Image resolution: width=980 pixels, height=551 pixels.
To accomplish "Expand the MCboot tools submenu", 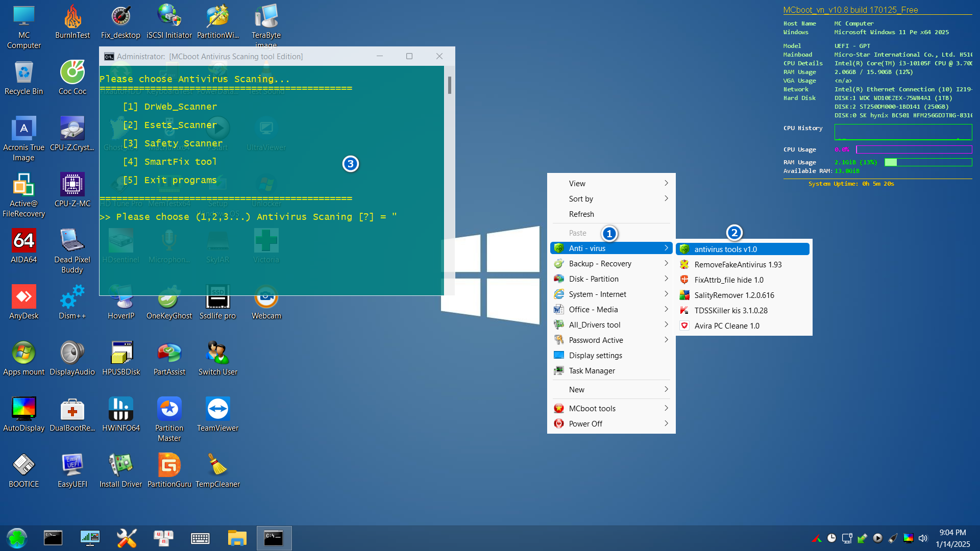I will (592, 408).
